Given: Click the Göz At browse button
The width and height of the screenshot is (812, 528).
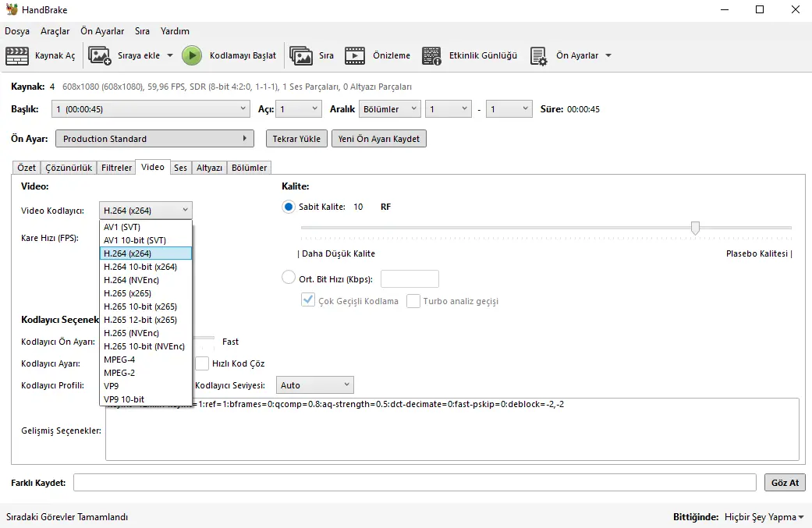Looking at the screenshot, I should (785, 483).
